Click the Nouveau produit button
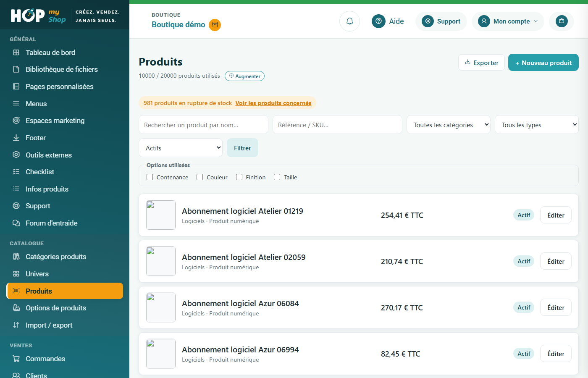This screenshot has width=588, height=378. [543, 63]
